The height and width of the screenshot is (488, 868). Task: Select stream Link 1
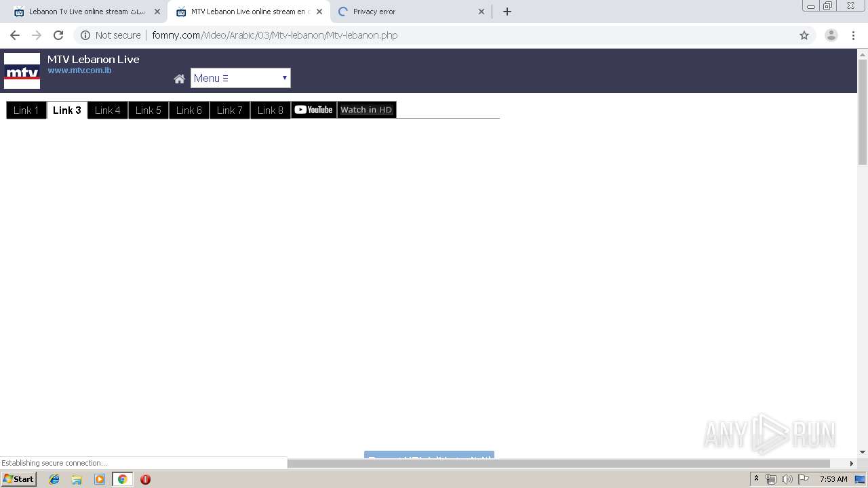(x=26, y=110)
